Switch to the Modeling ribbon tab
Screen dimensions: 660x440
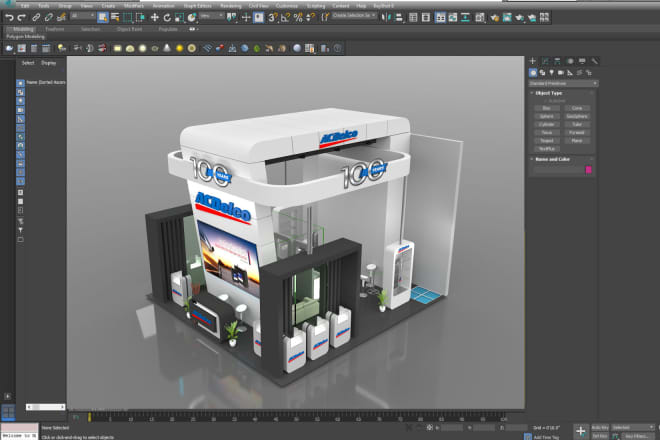(x=22, y=29)
